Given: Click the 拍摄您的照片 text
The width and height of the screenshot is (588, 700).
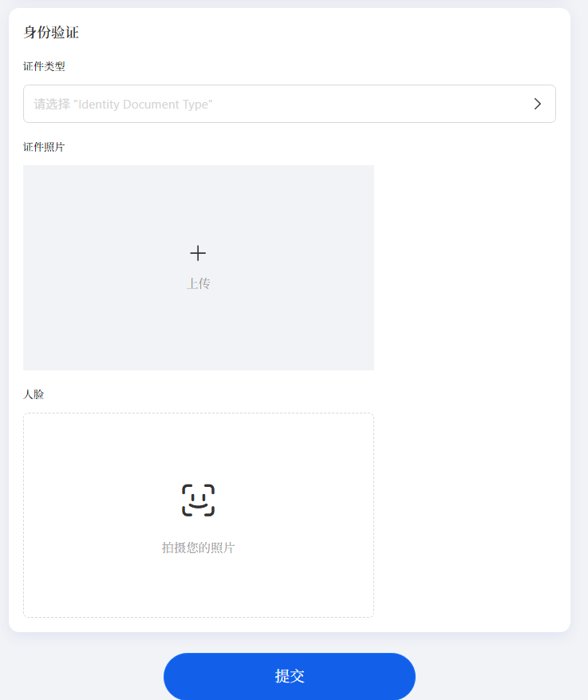Looking at the screenshot, I should [198, 548].
